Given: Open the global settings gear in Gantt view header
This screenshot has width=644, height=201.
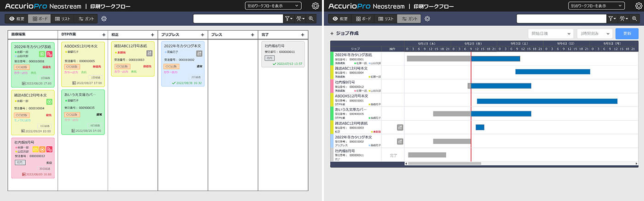Looking at the screenshot, I should pyautogui.click(x=637, y=6).
